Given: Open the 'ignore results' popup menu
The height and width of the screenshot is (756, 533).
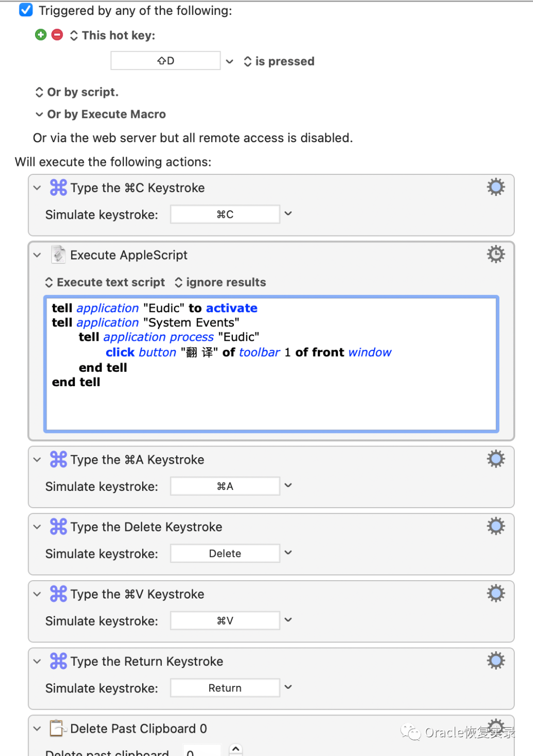Looking at the screenshot, I should (220, 282).
